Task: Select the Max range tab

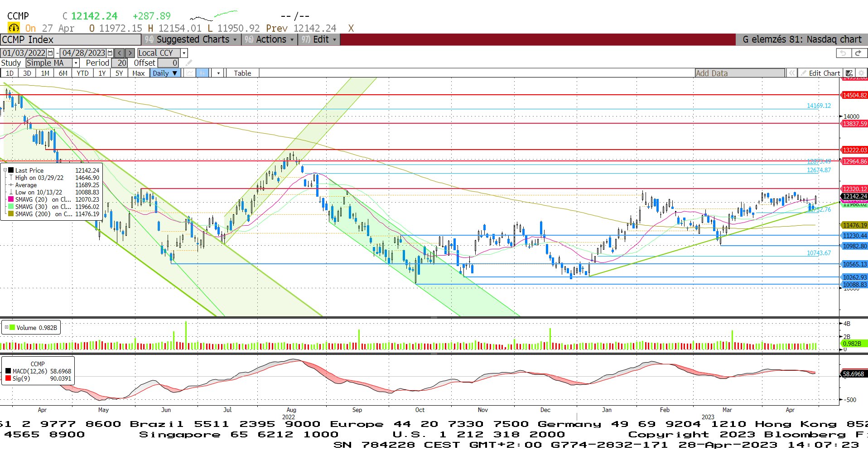Action: [139, 73]
